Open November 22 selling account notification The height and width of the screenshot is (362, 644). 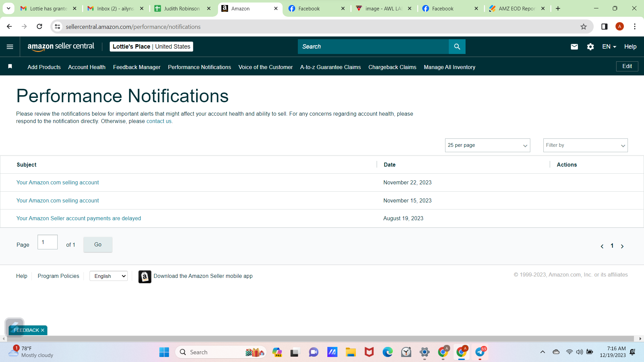(x=57, y=182)
